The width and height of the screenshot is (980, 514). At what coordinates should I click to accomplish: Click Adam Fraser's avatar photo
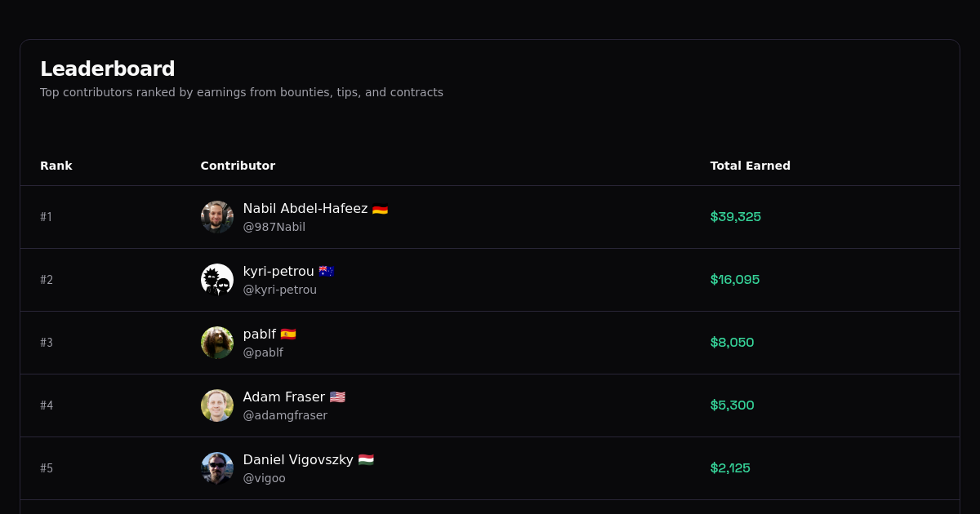(x=216, y=405)
